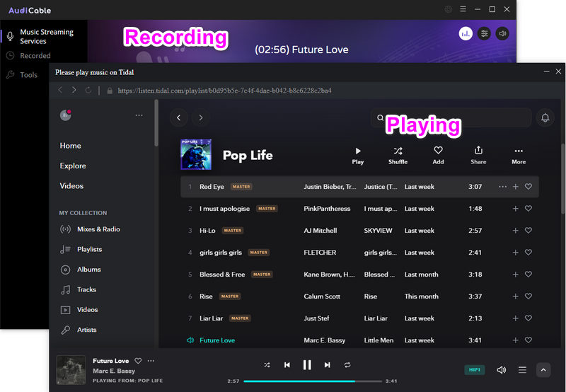Click the AudiCable speaker volume icon
Screen dimensions: 566x392
pos(502,33)
